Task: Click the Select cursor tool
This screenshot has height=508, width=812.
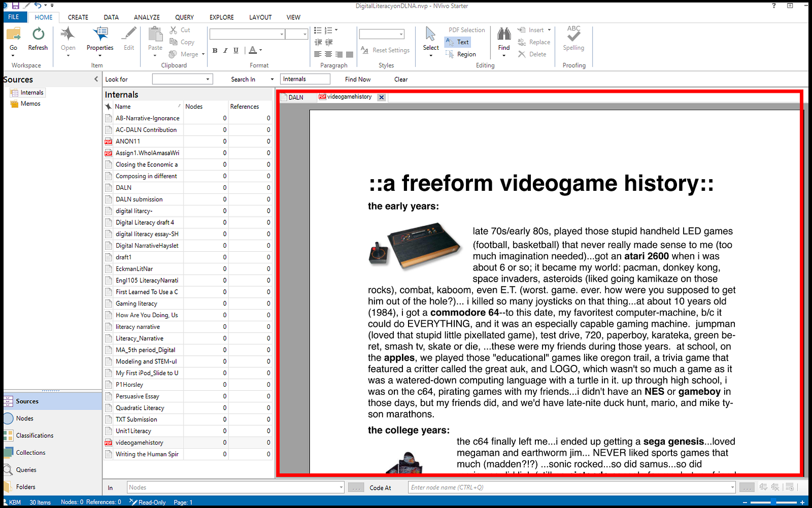Action: coord(431,35)
